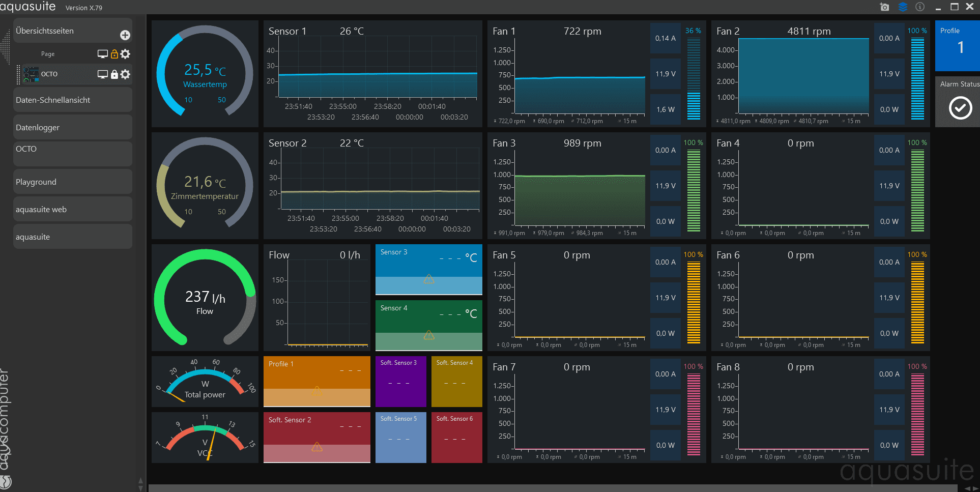
Task: Expand the Datenlogger section
Action: click(73, 127)
